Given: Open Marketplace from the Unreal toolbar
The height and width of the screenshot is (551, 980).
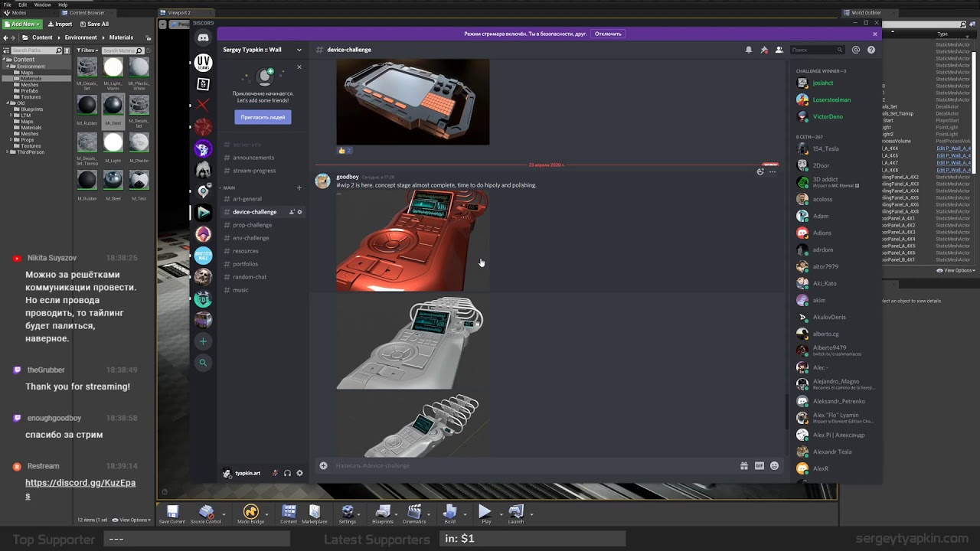Looking at the screenshot, I should pyautogui.click(x=314, y=514).
